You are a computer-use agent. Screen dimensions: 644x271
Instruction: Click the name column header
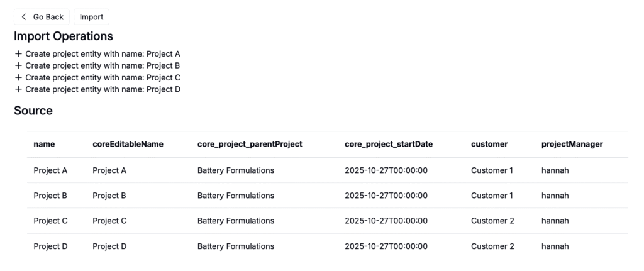point(44,144)
